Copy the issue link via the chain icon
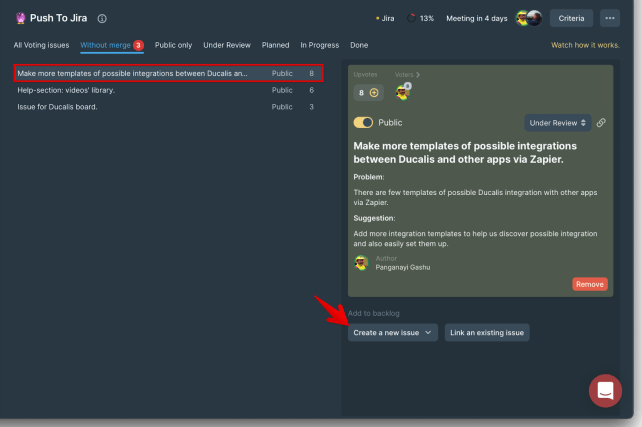The image size is (642, 427). (x=601, y=122)
